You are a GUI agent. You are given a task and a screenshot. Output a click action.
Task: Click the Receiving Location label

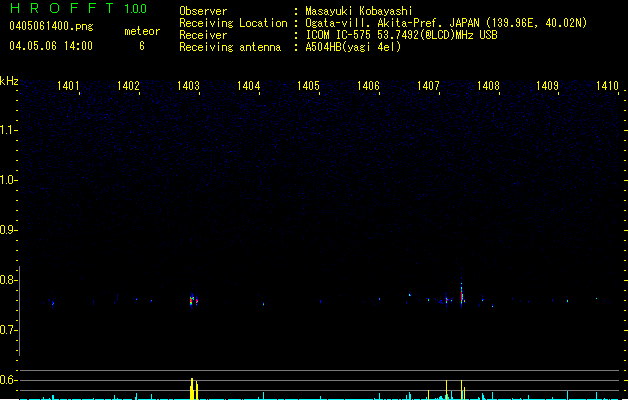(233, 23)
